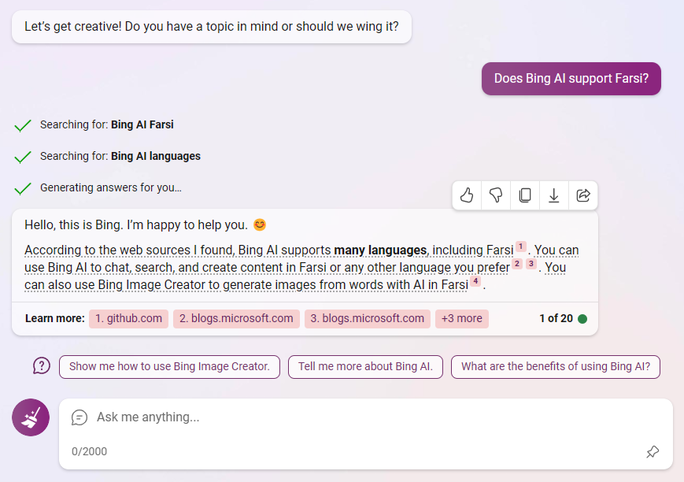The width and height of the screenshot is (684, 482).
Task: Share the Bing answer
Action: coord(583,195)
